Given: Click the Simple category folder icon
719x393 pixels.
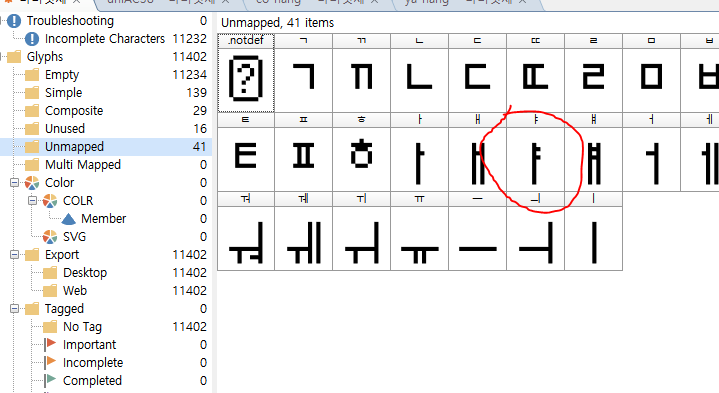Looking at the screenshot, I should click(32, 93).
